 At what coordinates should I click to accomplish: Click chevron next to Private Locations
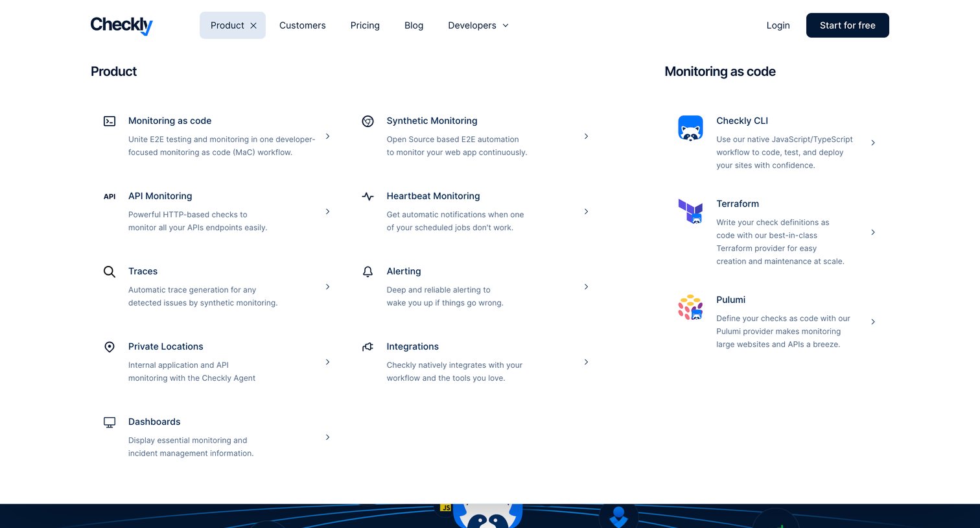[327, 362]
